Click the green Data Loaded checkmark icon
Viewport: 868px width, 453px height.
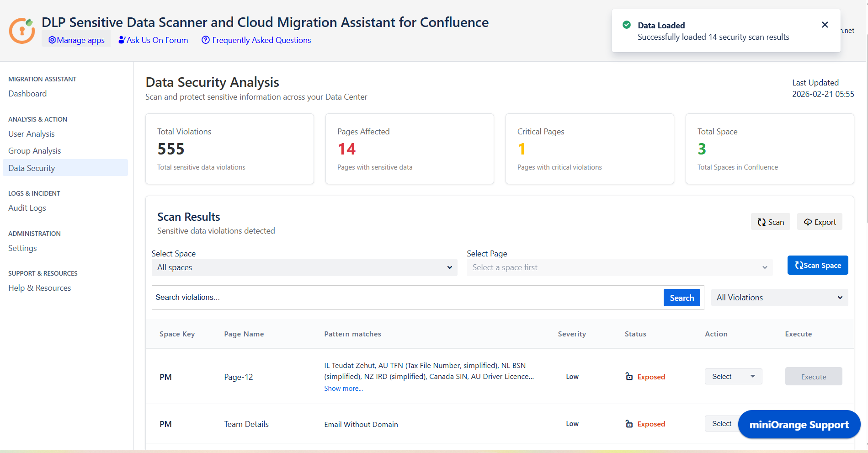click(627, 25)
